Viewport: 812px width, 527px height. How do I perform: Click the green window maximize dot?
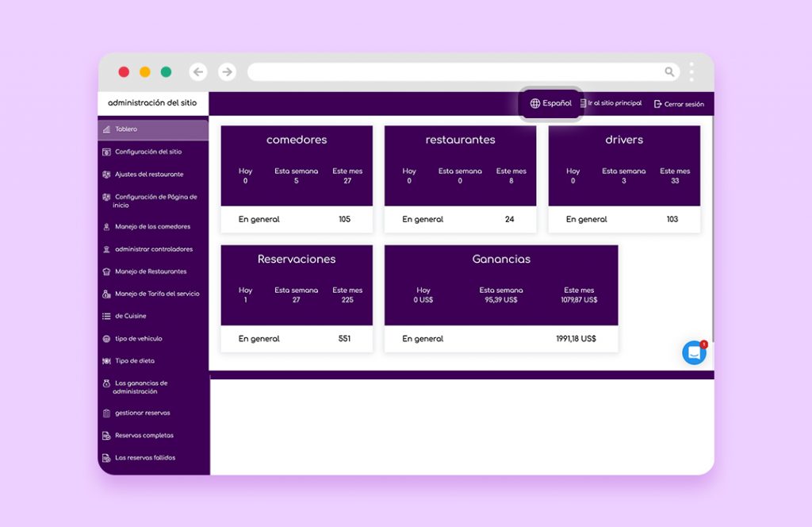click(166, 72)
